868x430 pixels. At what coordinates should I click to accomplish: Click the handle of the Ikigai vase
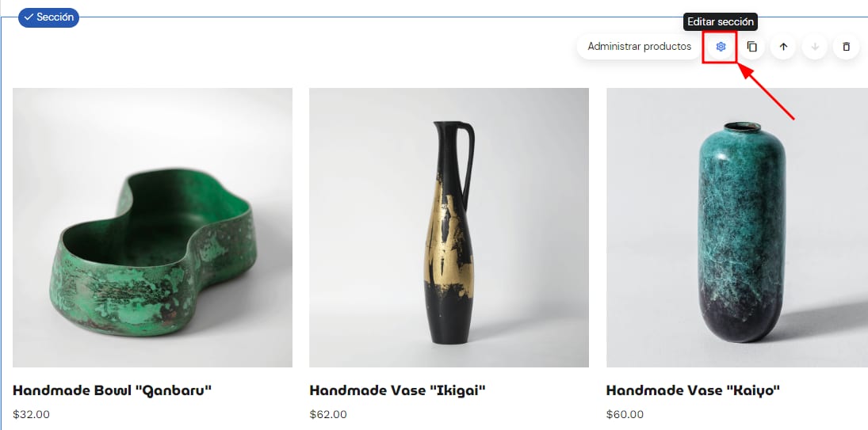click(468, 158)
